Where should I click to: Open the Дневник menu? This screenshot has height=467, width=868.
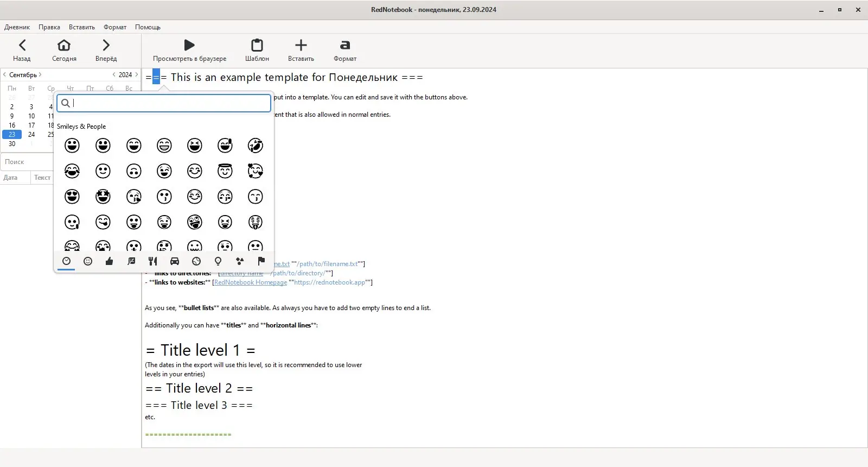point(17,27)
